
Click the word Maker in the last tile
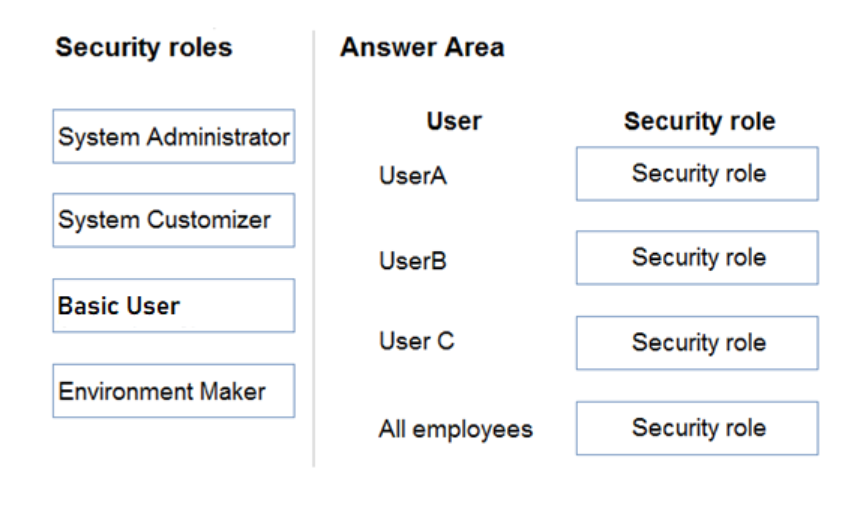(233, 392)
